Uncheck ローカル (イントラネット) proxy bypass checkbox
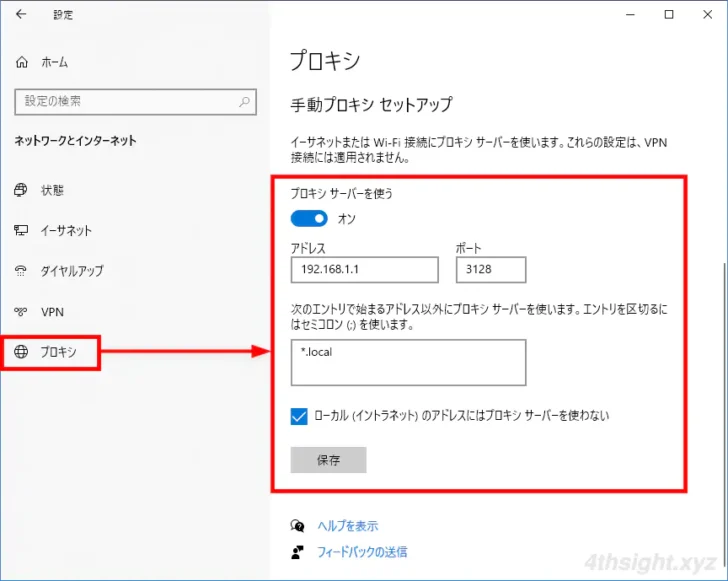The image size is (728, 581). coord(299,416)
